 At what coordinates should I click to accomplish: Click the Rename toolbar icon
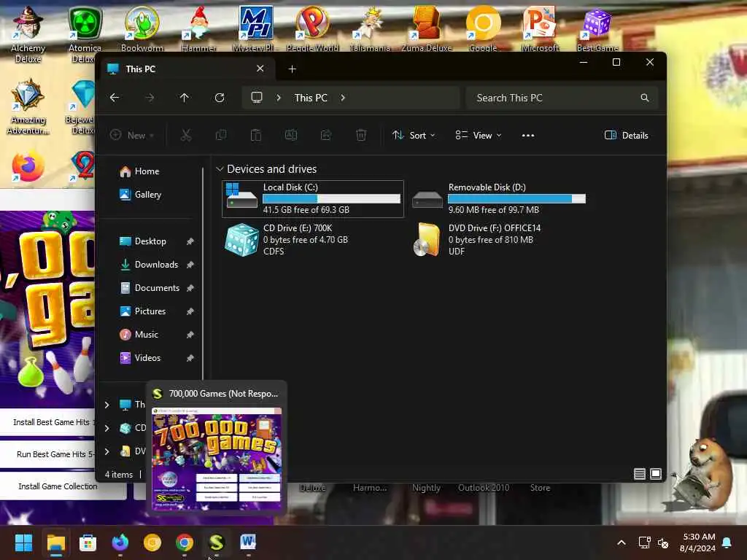[x=291, y=135]
